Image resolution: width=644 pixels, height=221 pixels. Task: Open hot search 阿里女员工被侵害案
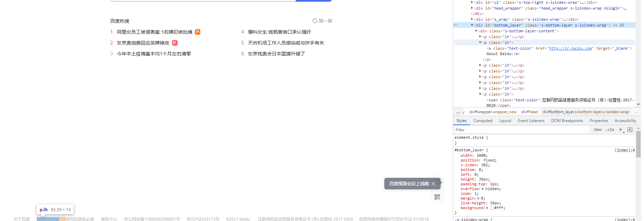pos(154,32)
